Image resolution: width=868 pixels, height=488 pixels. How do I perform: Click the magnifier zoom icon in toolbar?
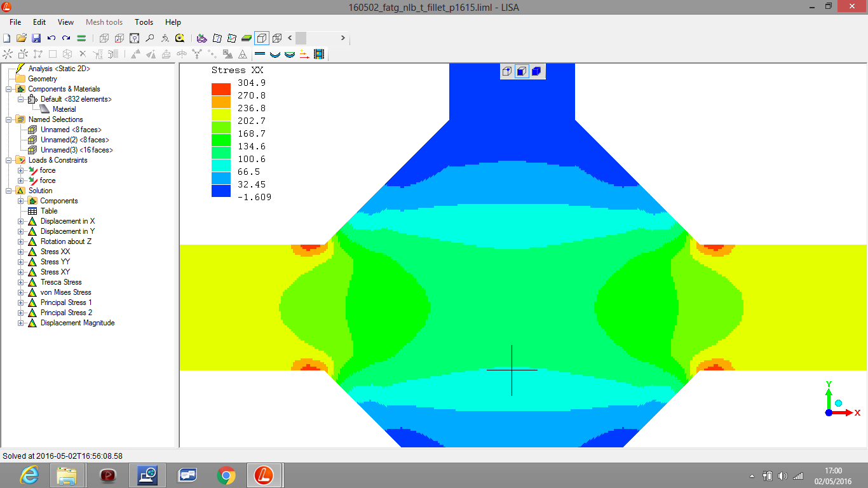tap(150, 38)
